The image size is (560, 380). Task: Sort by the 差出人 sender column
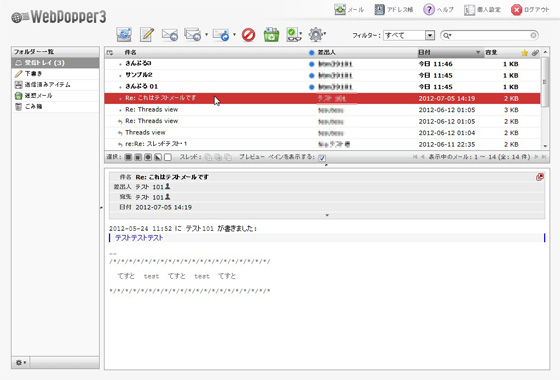click(327, 53)
